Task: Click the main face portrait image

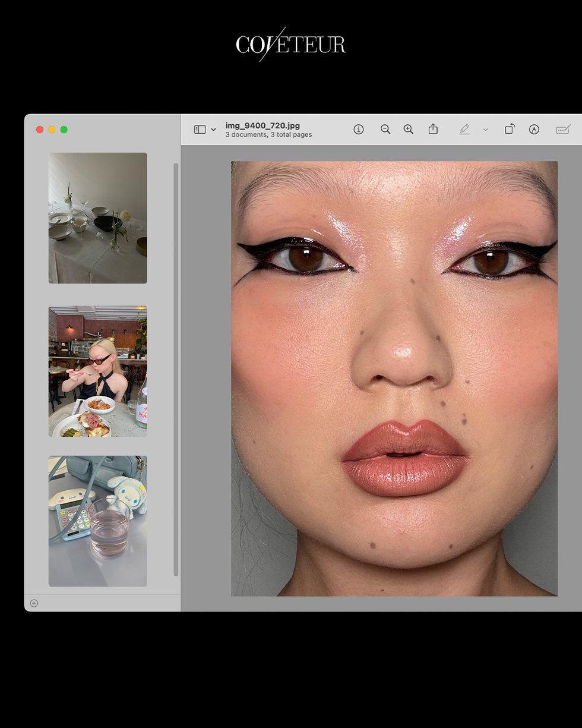Action: click(394, 379)
